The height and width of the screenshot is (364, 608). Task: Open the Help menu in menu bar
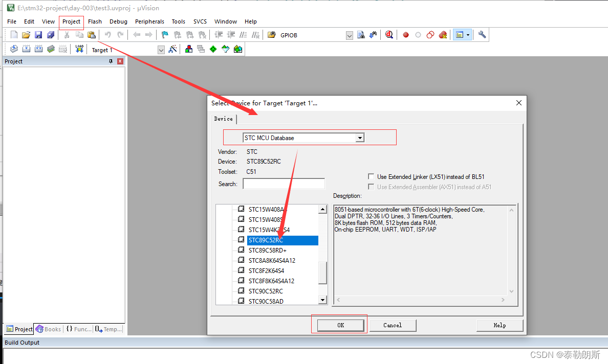pos(250,21)
